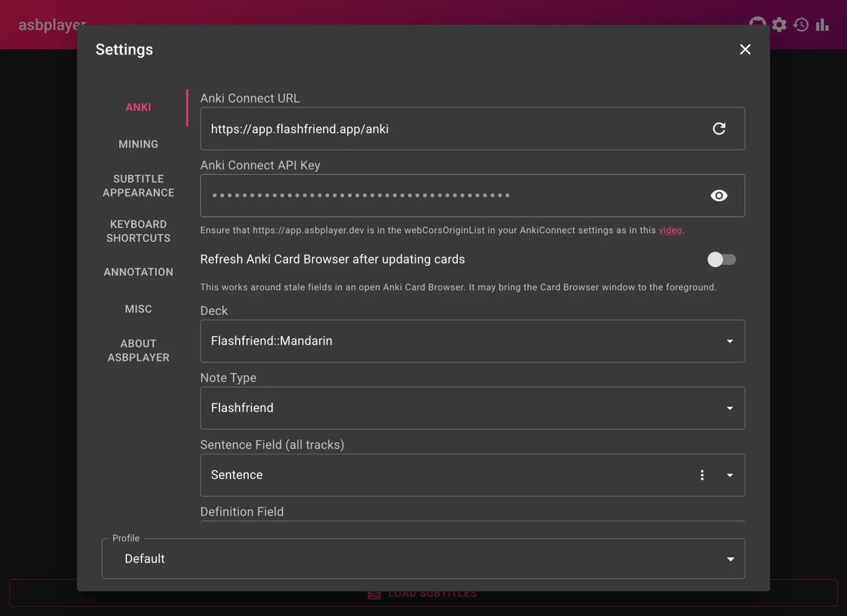
Task: Open the About asbplayer tab
Action: (x=139, y=351)
